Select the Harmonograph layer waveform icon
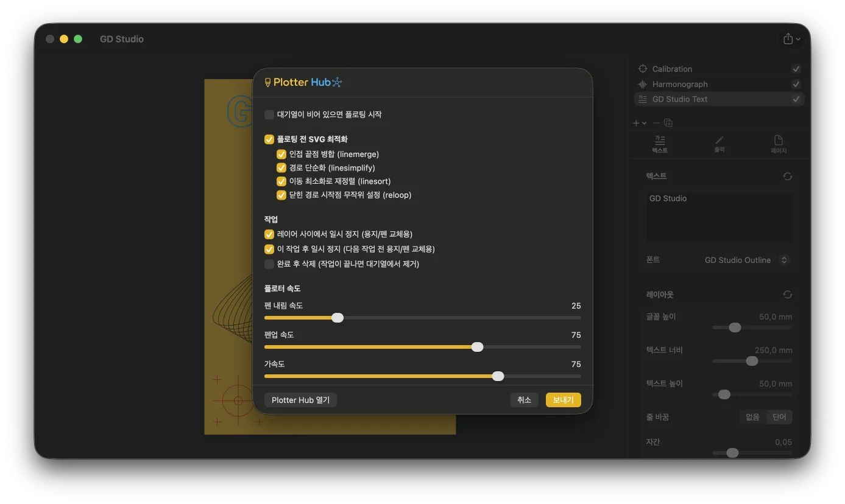 [x=642, y=84]
